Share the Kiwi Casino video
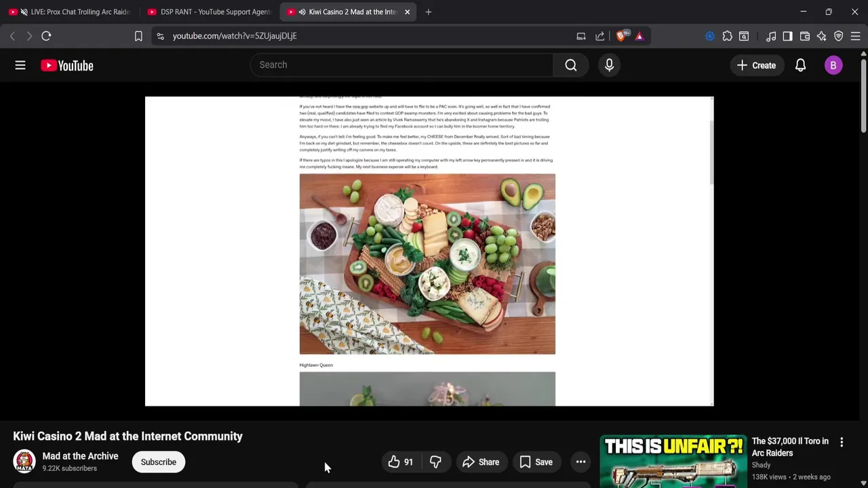 [481, 462]
